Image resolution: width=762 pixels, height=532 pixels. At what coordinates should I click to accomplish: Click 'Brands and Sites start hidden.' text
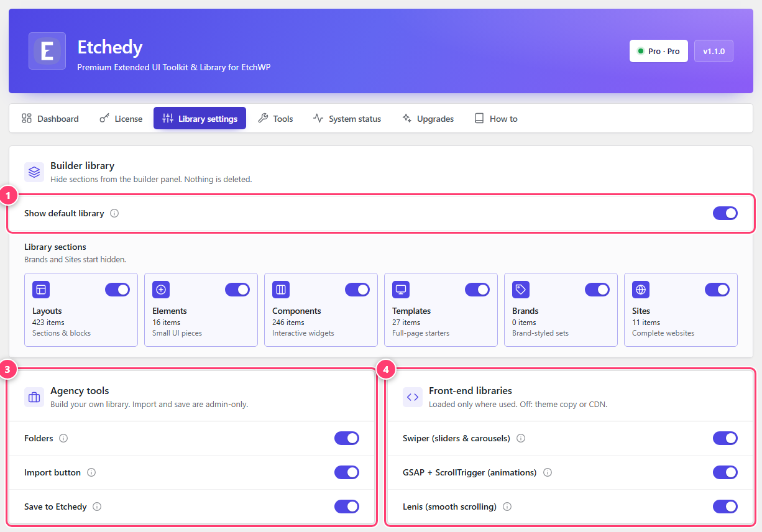coord(75,259)
